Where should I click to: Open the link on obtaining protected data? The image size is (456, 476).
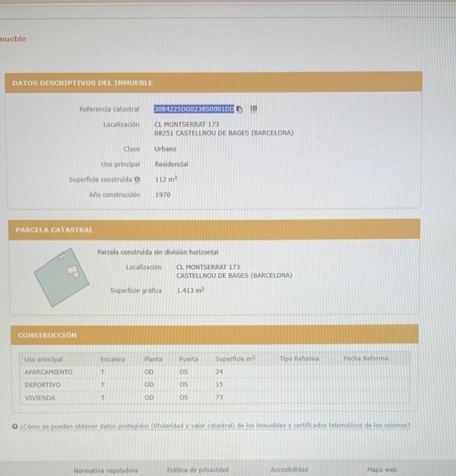[x=215, y=426]
